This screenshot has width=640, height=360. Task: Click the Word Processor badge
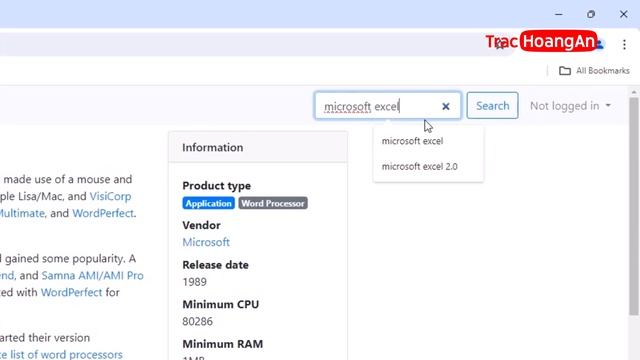tap(273, 203)
